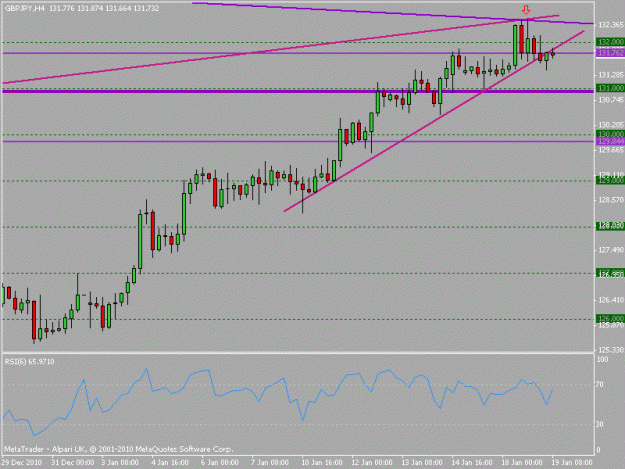The image size is (625, 469).
Task: Click the 128.570 price scale label
Action: coord(611,200)
